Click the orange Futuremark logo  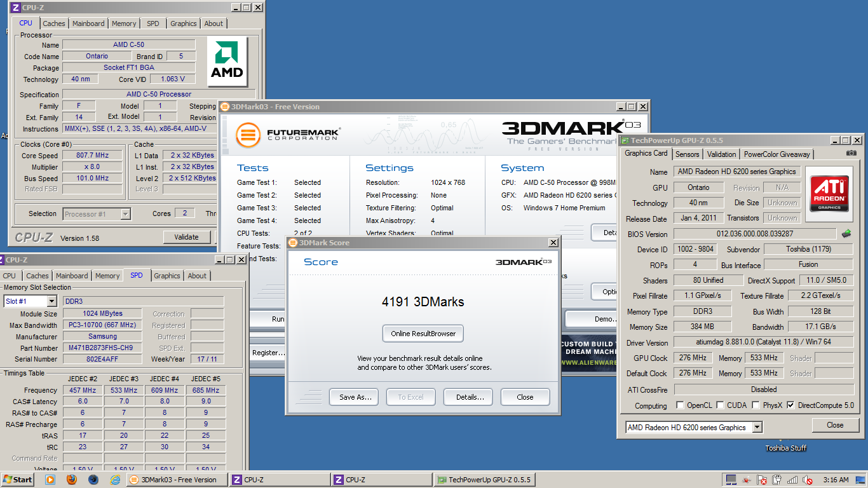click(x=248, y=135)
